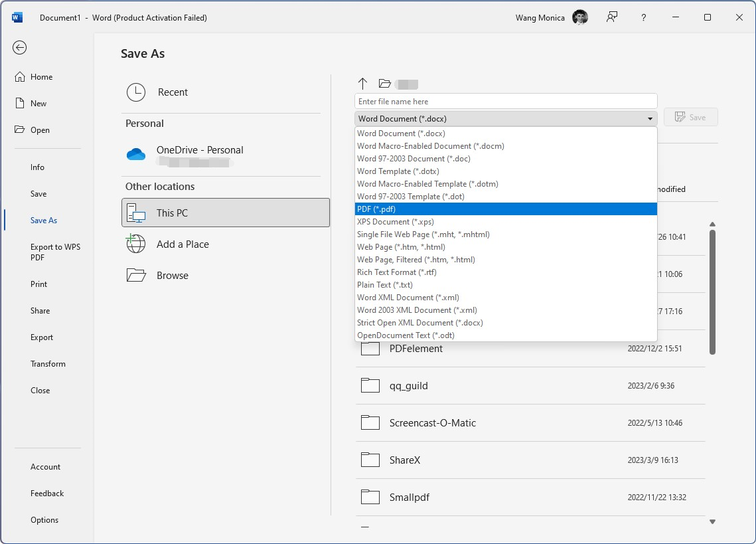Image resolution: width=756 pixels, height=544 pixels.
Task: Click the Add a Place globe icon
Action: pos(135,244)
